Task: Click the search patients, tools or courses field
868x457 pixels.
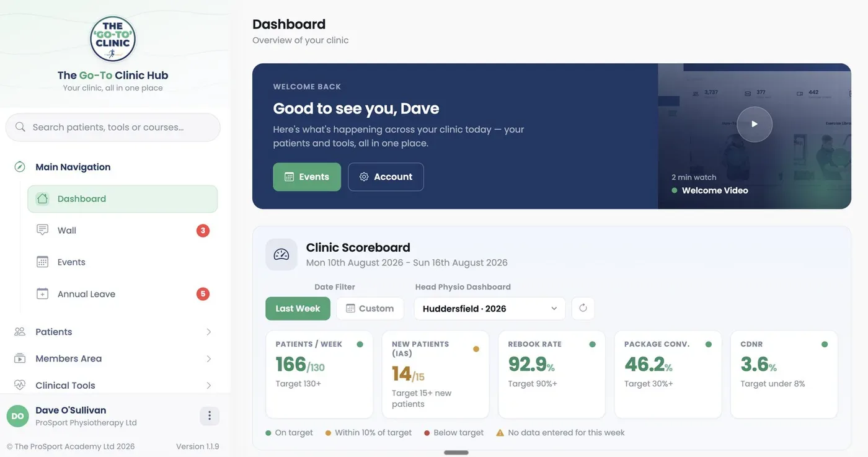Action: click(x=113, y=127)
